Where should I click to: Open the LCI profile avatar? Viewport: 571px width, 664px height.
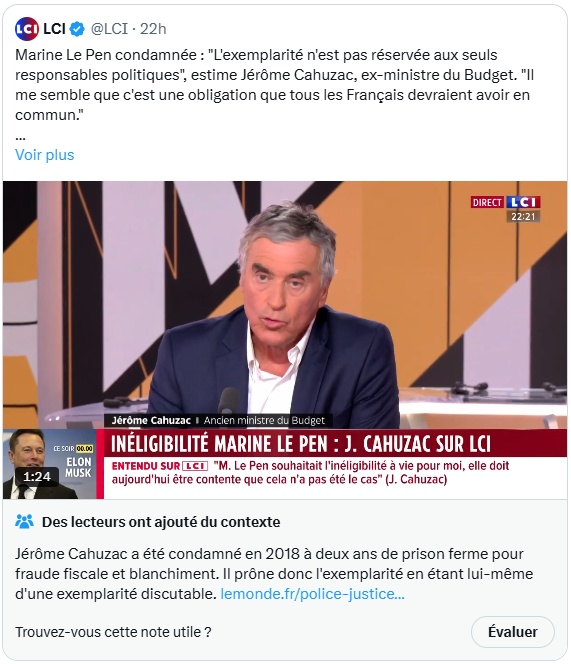pos(27,29)
